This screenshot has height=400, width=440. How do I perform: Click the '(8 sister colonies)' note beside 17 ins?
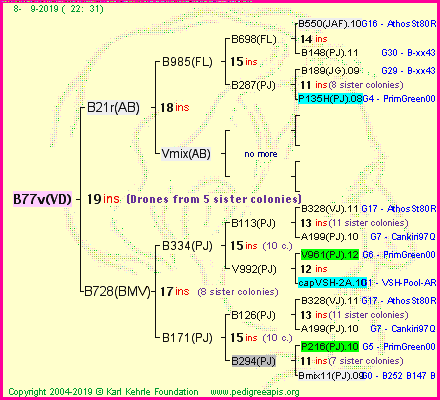pos(238,292)
